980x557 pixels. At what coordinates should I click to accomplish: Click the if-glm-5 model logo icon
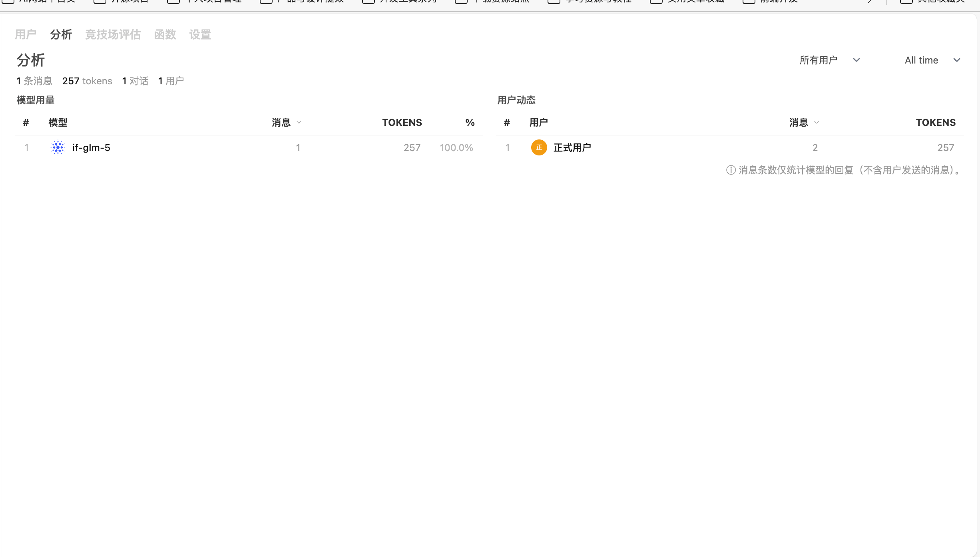[58, 147]
